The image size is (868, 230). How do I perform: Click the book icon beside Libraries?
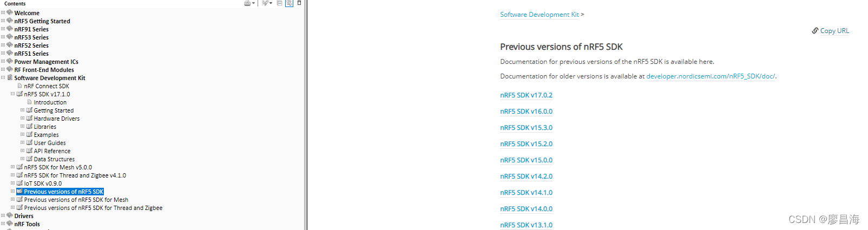29,126
